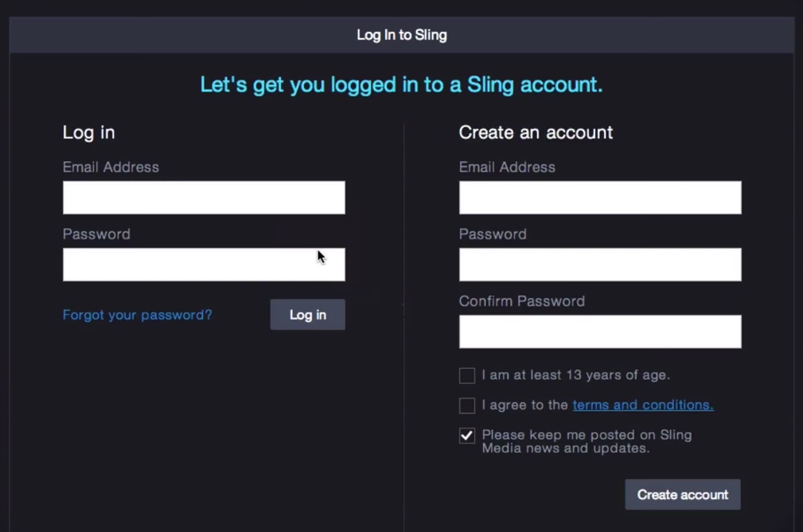Check the "I am at least 13 years of age" checkbox
803x532 pixels.
[467, 375]
